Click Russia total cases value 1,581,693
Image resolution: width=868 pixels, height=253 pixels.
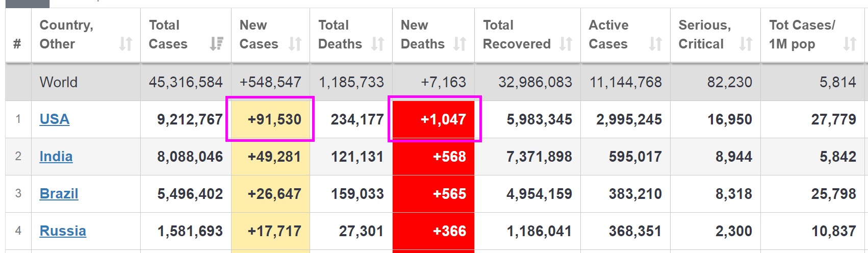pos(190,231)
